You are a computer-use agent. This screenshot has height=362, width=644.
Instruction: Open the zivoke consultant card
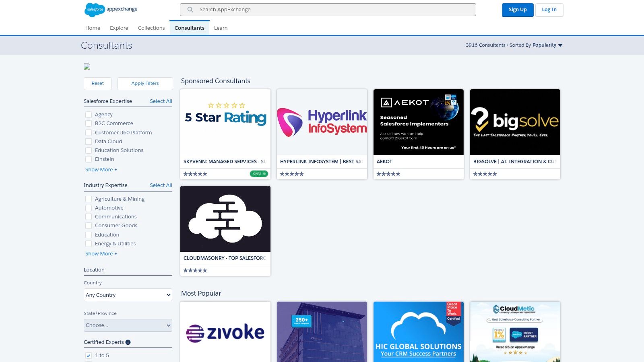point(225,331)
